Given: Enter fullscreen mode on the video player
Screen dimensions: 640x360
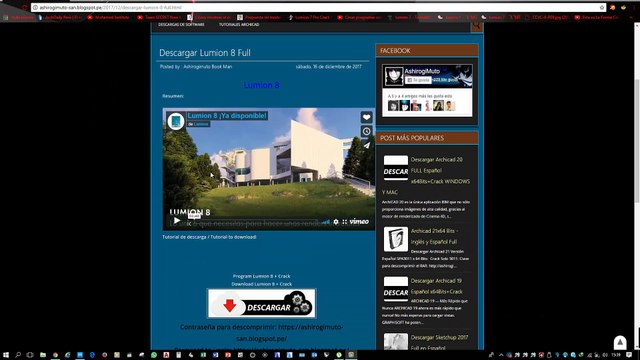Looking at the screenshot, I should tap(344, 222).
